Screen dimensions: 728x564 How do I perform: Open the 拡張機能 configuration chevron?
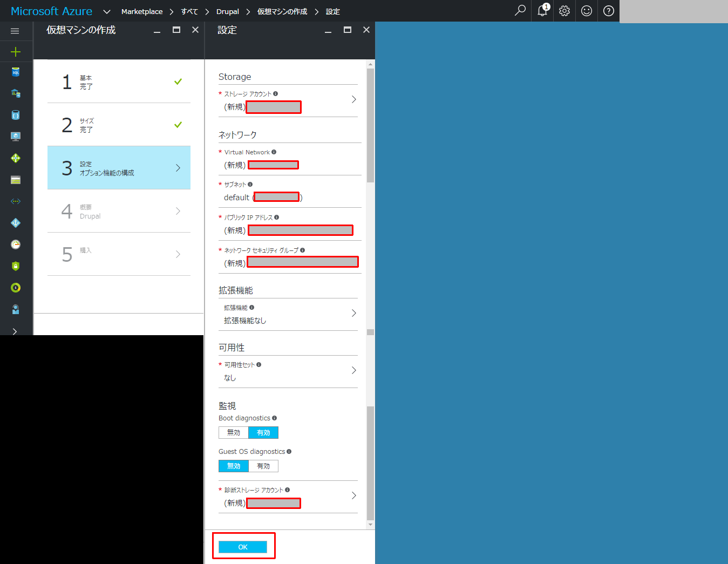[354, 313]
